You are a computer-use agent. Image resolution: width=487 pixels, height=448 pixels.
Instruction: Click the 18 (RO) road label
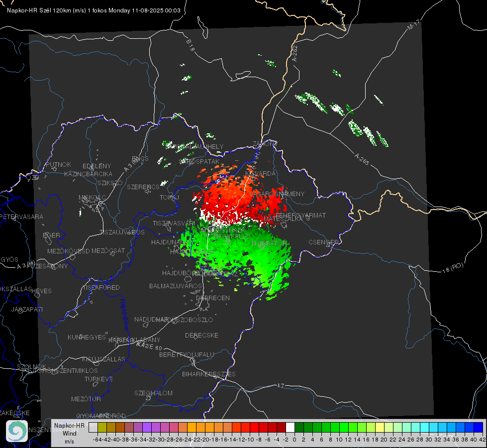(x=453, y=268)
